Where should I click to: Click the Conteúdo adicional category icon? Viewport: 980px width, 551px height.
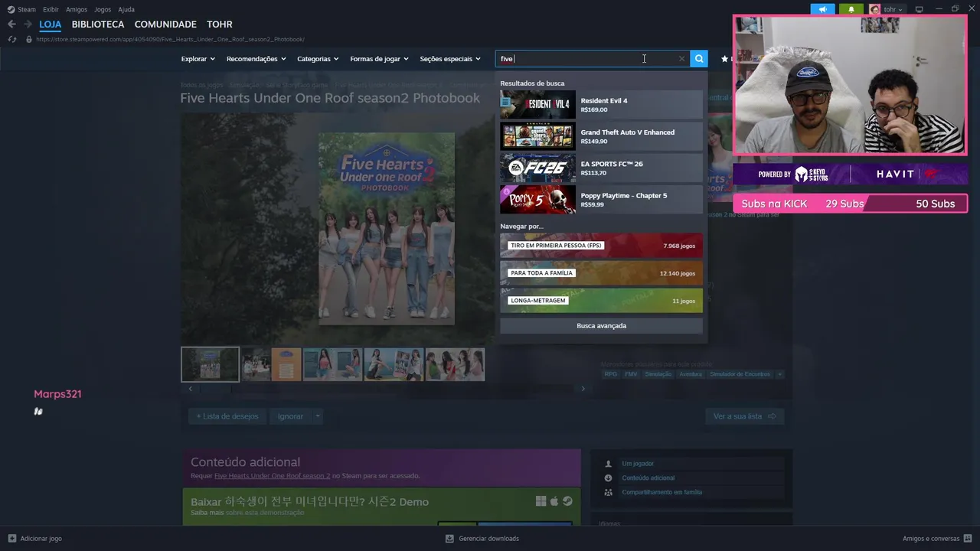(x=608, y=478)
